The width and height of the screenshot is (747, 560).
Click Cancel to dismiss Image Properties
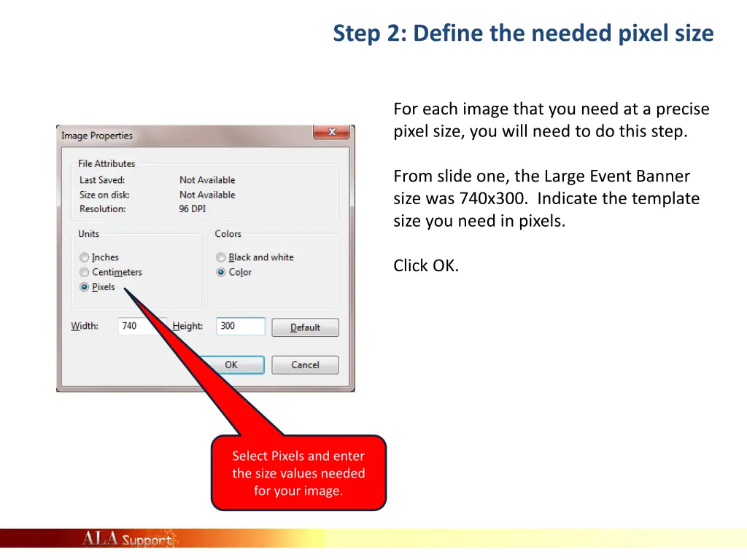click(x=304, y=365)
